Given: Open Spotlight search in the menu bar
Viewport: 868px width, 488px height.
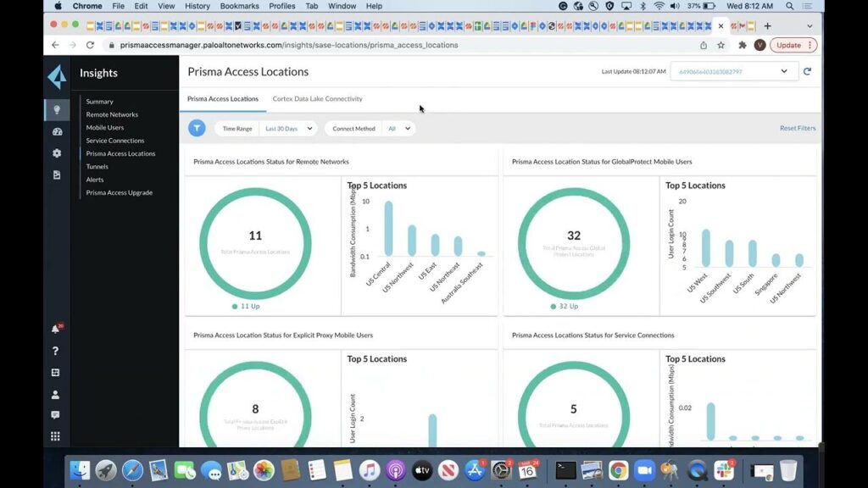Looking at the screenshot, I should (x=790, y=6).
